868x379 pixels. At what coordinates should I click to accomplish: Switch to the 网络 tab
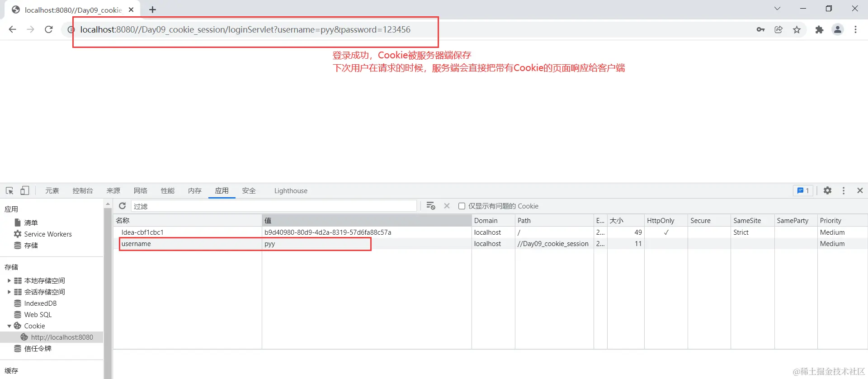(x=141, y=190)
